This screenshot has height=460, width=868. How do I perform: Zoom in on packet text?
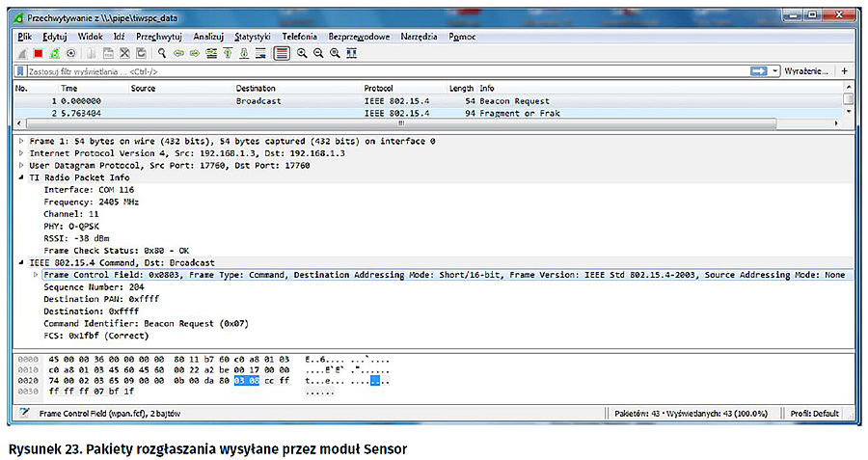point(302,53)
